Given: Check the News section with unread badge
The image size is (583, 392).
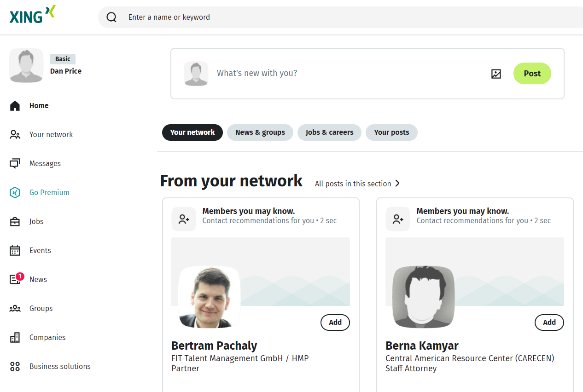Looking at the screenshot, I should coord(38,279).
